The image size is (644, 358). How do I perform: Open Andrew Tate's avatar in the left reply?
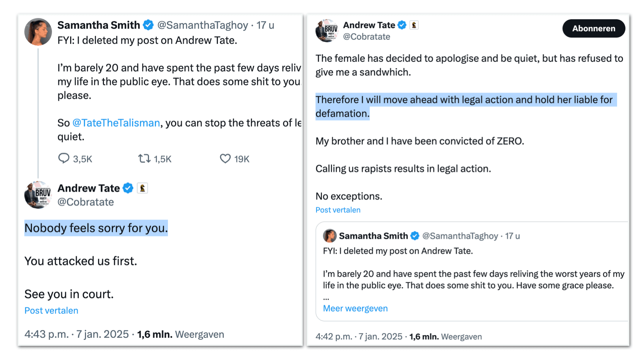pyautogui.click(x=38, y=194)
